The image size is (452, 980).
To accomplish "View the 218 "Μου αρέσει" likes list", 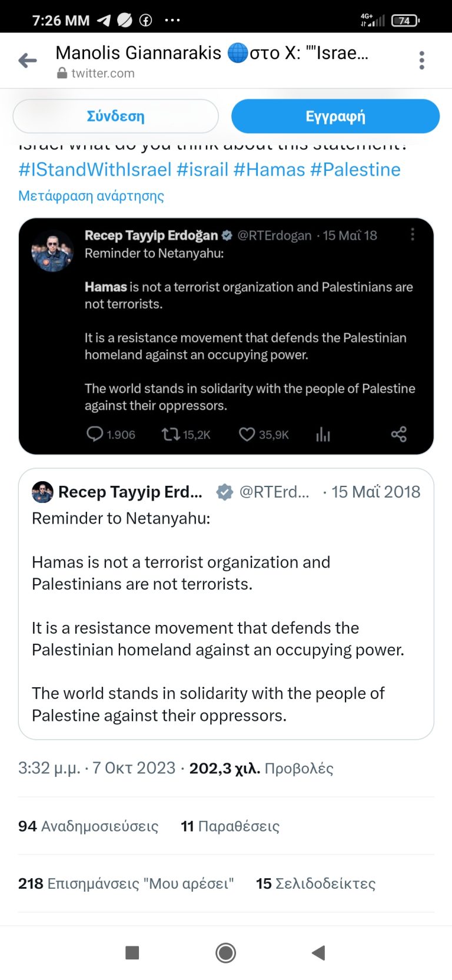I will tap(126, 883).
